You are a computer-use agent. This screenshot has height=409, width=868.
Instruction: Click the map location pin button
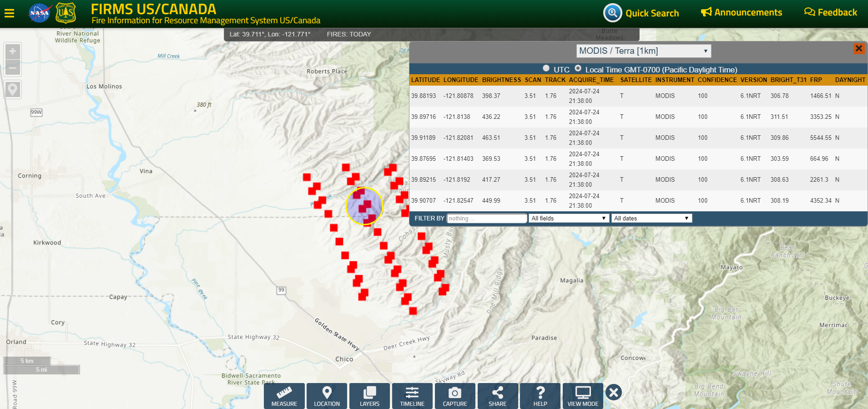click(13, 89)
